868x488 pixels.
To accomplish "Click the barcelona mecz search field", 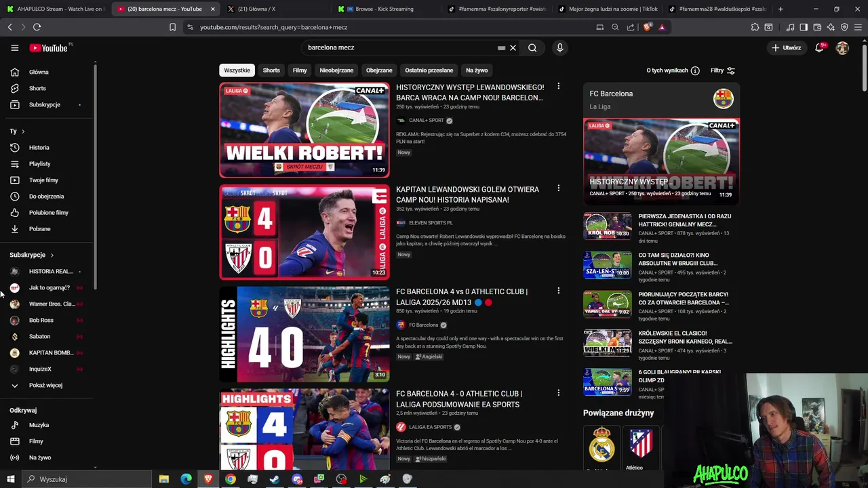I will coord(400,48).
